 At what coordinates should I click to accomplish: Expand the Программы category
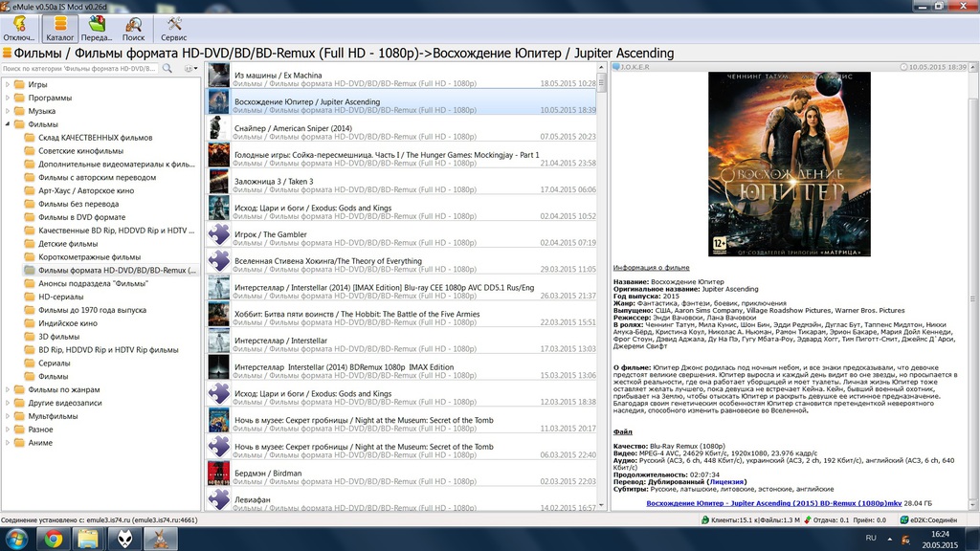[8, 98]
